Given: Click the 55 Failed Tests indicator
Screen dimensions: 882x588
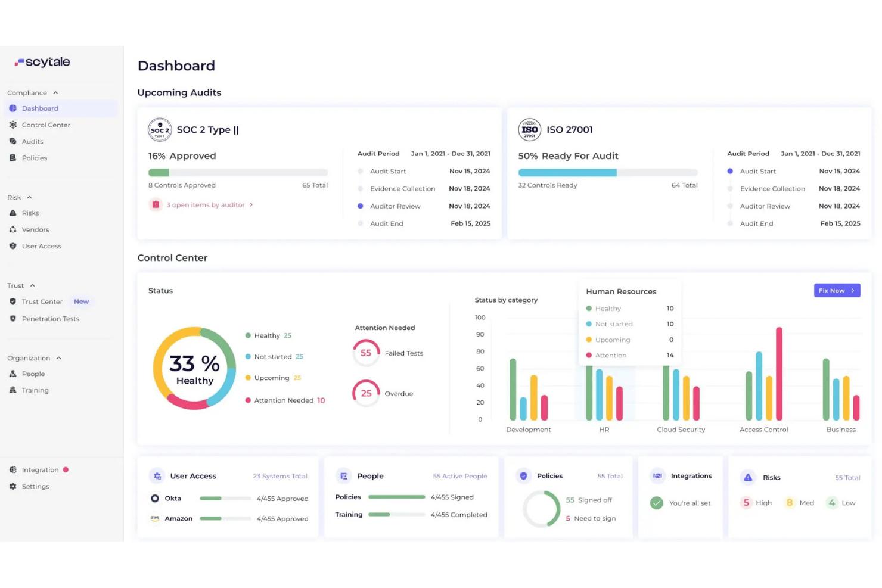Looking at the screenshot, I should coord(366,353).
